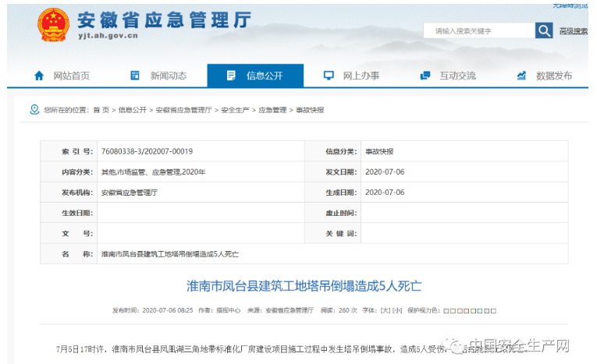The image size is (597, 364).
Task: Focus the 请输入搜索关键字 search field
Action: [x=478, y=30]
